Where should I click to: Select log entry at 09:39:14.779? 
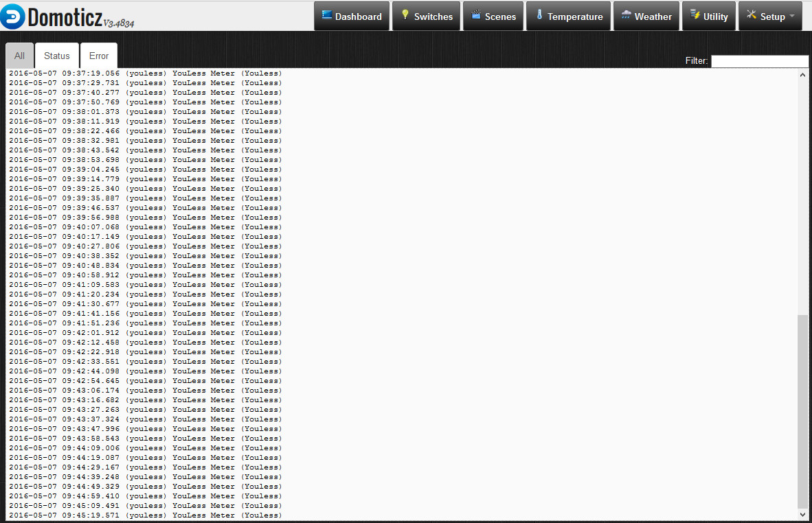pyautogui.click(x=146, y=179)
